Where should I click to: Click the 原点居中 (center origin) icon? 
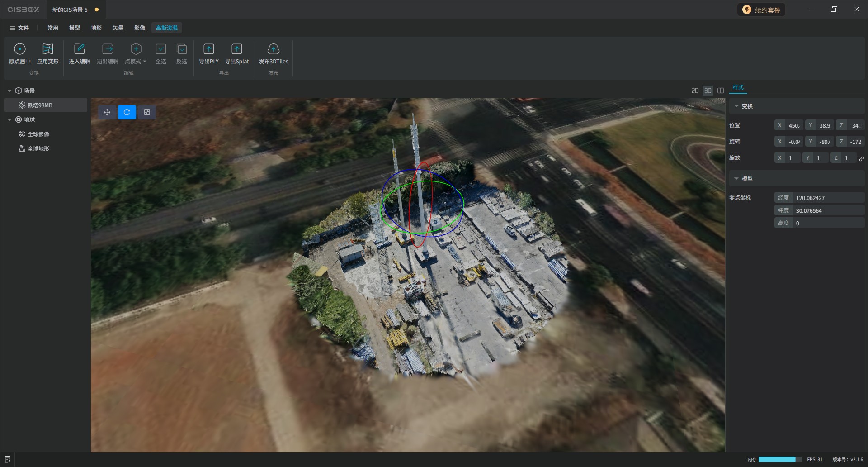point(20,49)
